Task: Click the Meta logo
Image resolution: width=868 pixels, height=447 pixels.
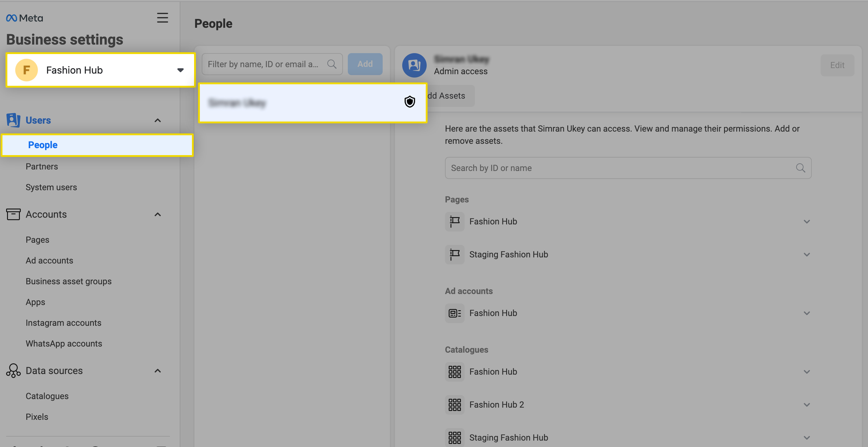Action: click(x=24, y=18)
